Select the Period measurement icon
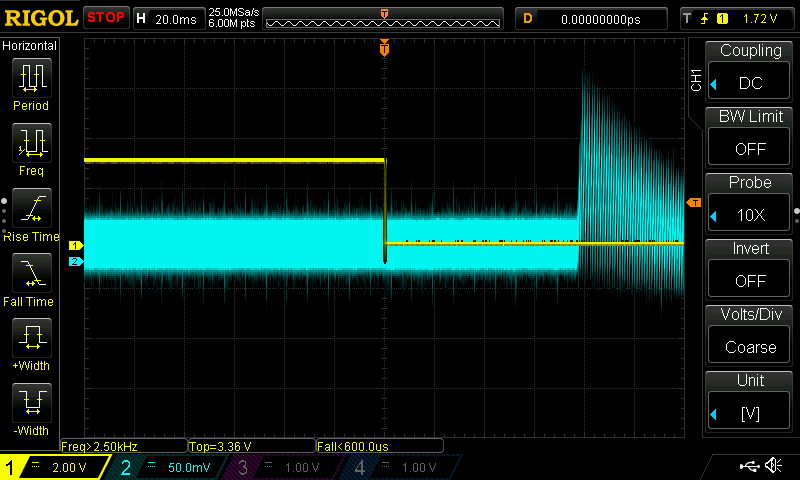800x480 pixels. (31, 78)
